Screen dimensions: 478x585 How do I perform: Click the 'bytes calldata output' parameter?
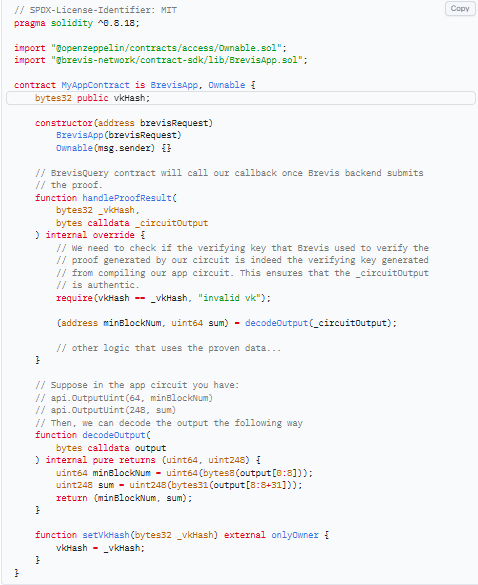click(x=111, y=448)
